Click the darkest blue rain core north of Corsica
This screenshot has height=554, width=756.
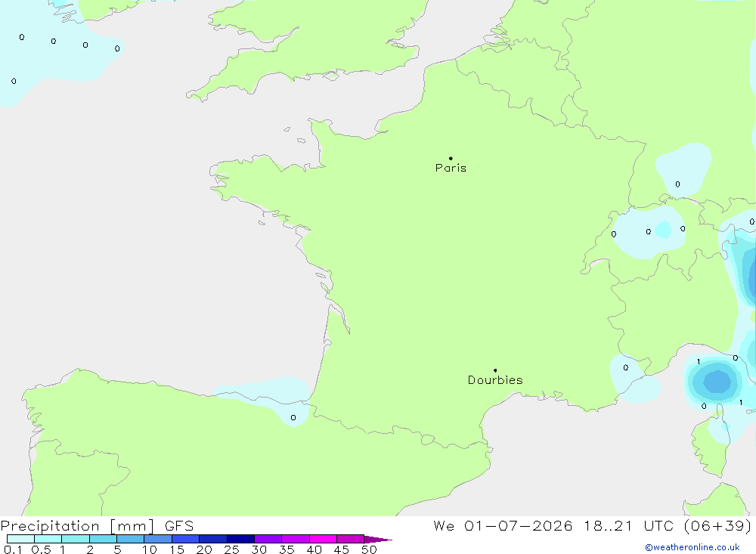point(717,382)
